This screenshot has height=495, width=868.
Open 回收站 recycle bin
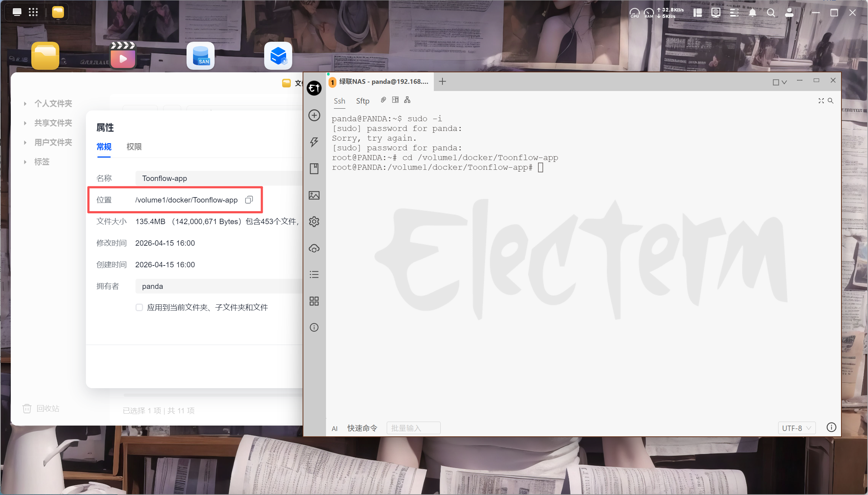(x=41, y=409)
